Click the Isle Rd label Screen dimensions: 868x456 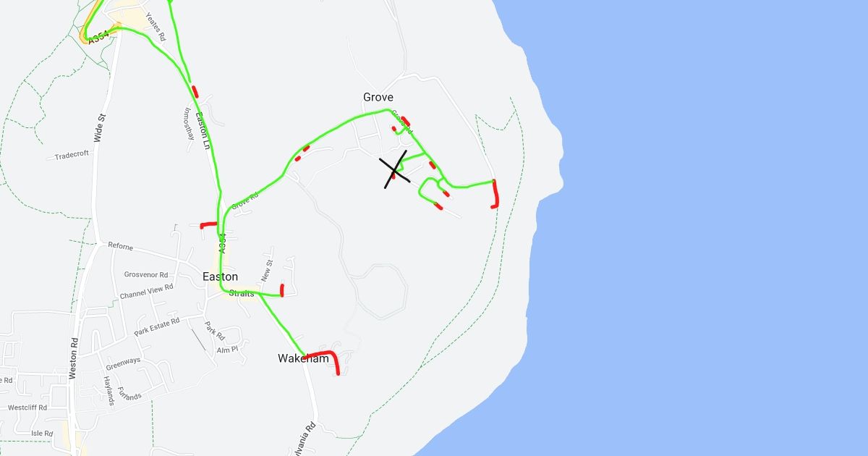(x=42, y=434)
